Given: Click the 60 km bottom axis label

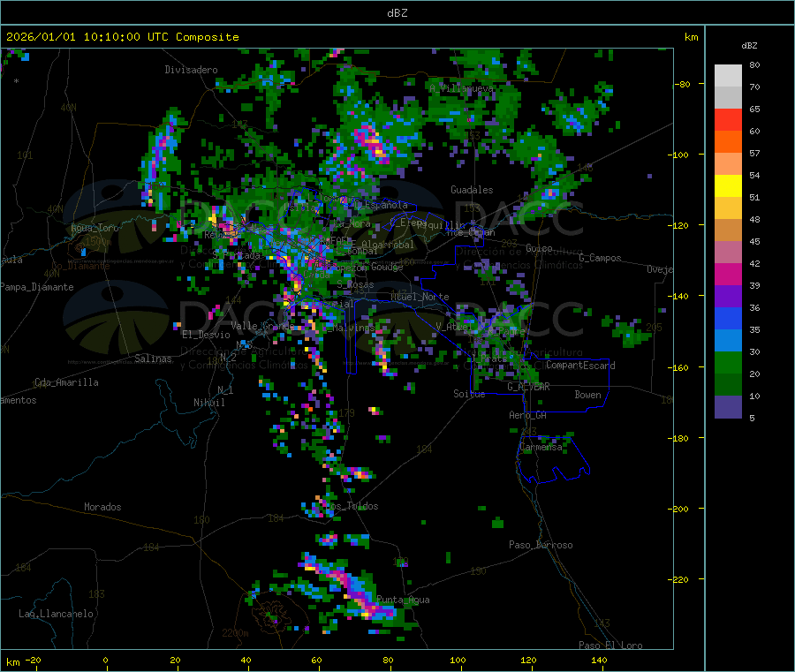Looking at the screenshot, I should point(316,660).
